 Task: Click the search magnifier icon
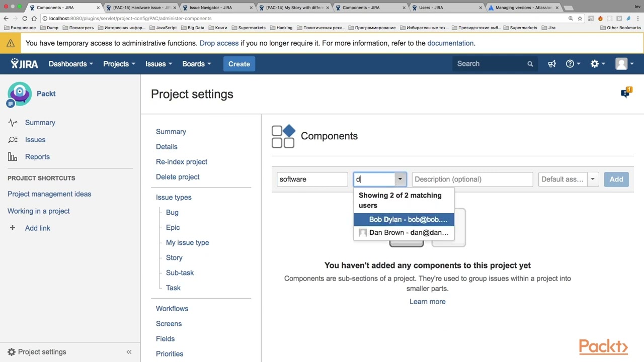pyautogui.click(x=530, y=64)
